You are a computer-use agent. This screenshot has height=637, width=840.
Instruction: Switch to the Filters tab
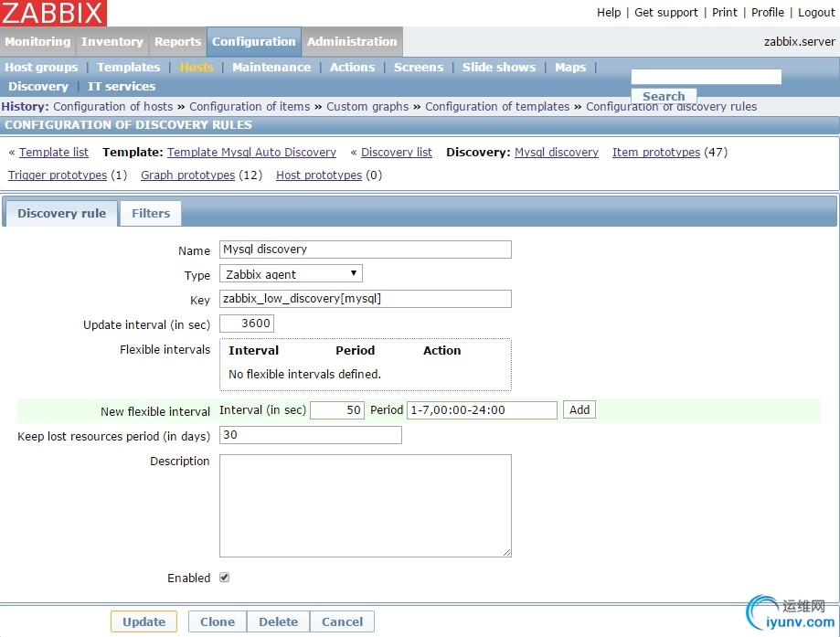pos(151,213)
